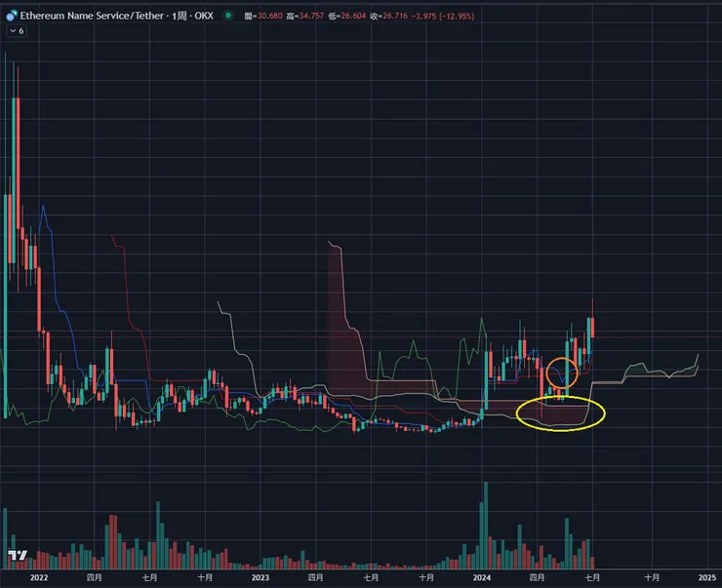
Task: Click the 2025 label on the time axis
Action: click(x=707, y=577)
